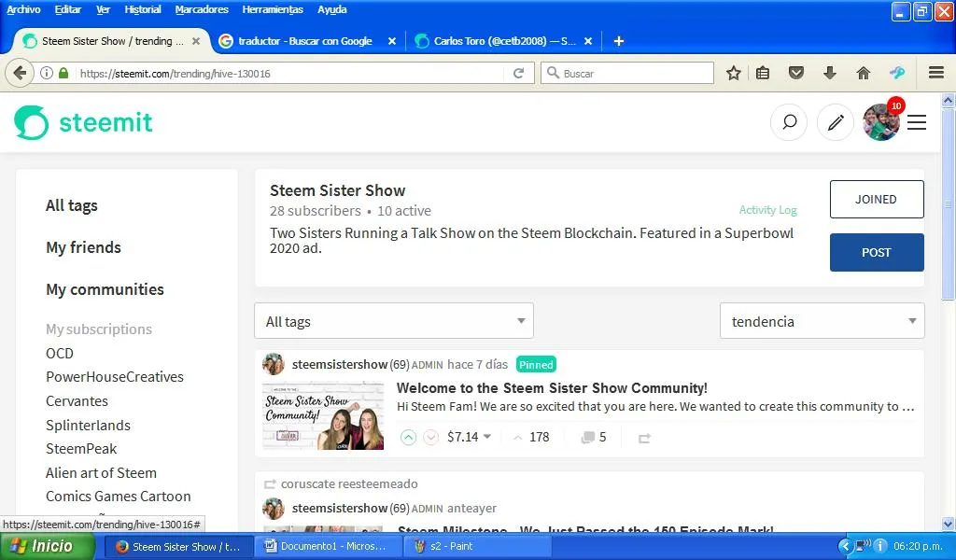Image resolution: width=956 pixels, height=560 pixels.
Task: Open Steemit search magnifier icon
Action: point(789,122)
